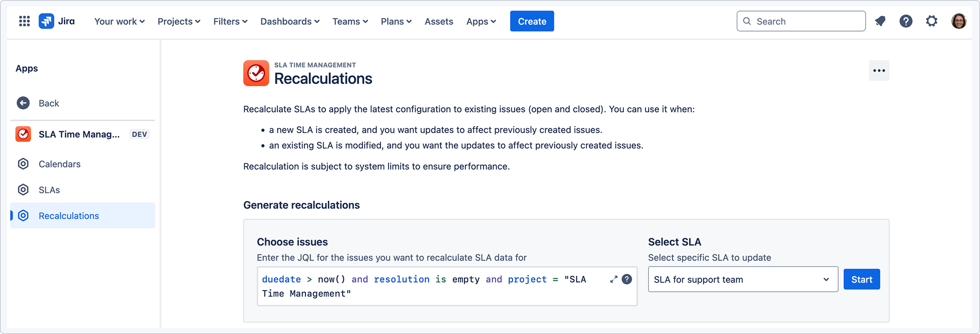980x334 pixels.
Task: Click the Calendars hexagon icon
Action: click(23, 164)
